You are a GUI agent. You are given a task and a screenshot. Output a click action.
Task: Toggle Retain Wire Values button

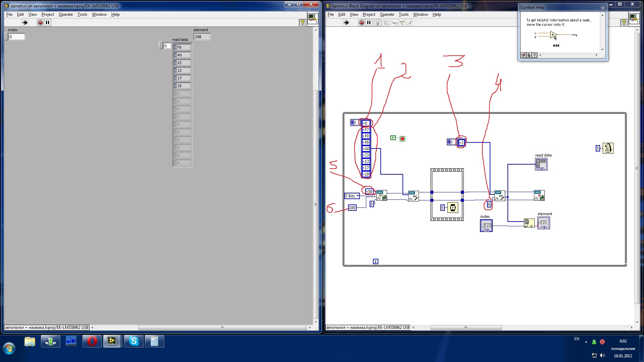tap(386, 22)
